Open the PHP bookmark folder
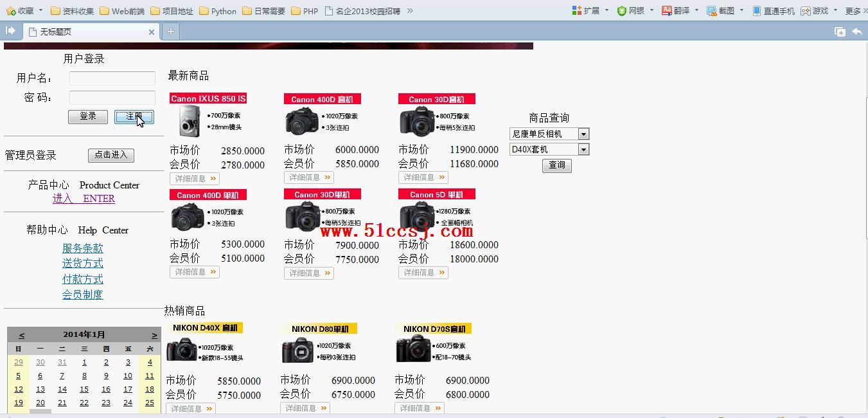Image resolution: width=868 pixels, height=418 pixels. (305, 11)
